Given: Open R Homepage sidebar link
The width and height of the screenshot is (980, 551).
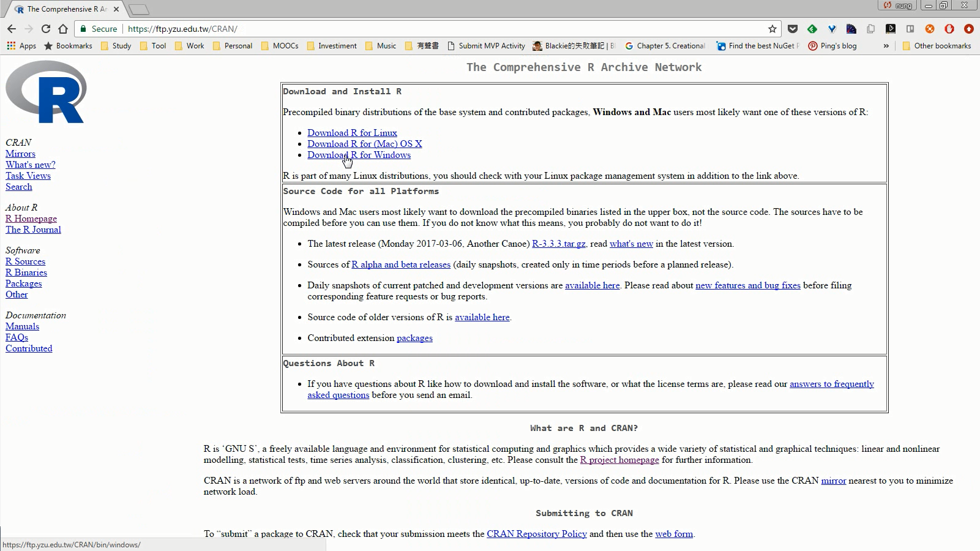Looking at the screenshot, I should tap(31, 219).
